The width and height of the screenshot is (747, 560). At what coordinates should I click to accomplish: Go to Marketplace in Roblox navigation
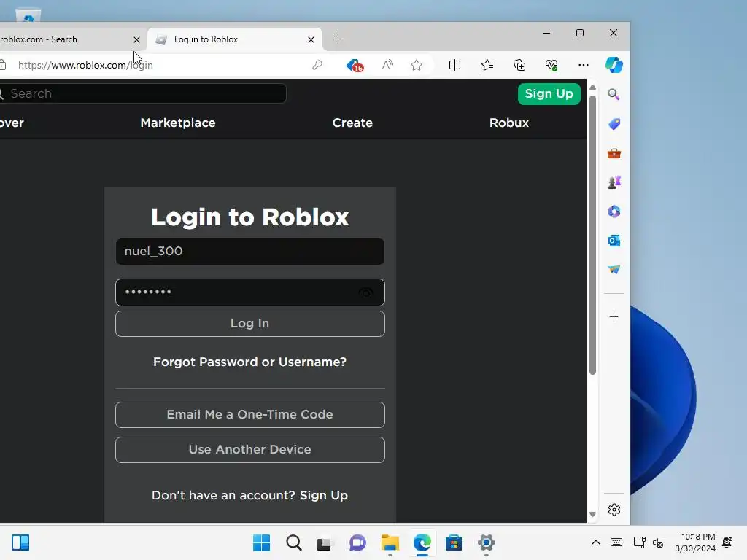[x=178, y=122]
